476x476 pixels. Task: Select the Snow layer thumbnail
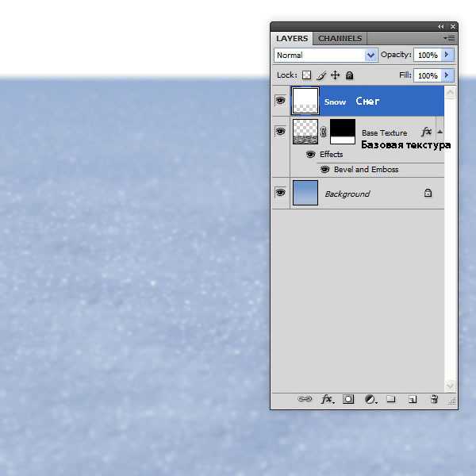click(305, 101)
